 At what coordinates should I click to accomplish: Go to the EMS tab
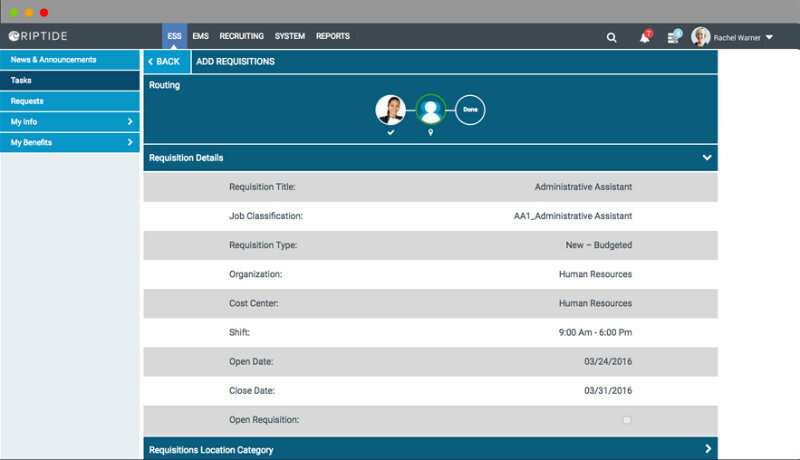pos(200,37)
